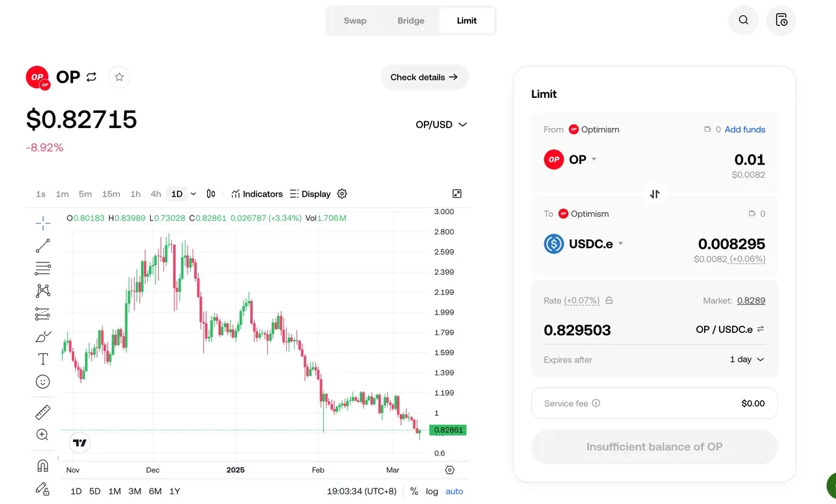Click the limit rate field 0.829503
Screen dimensions: 836x504
click(x=577, y=330)
